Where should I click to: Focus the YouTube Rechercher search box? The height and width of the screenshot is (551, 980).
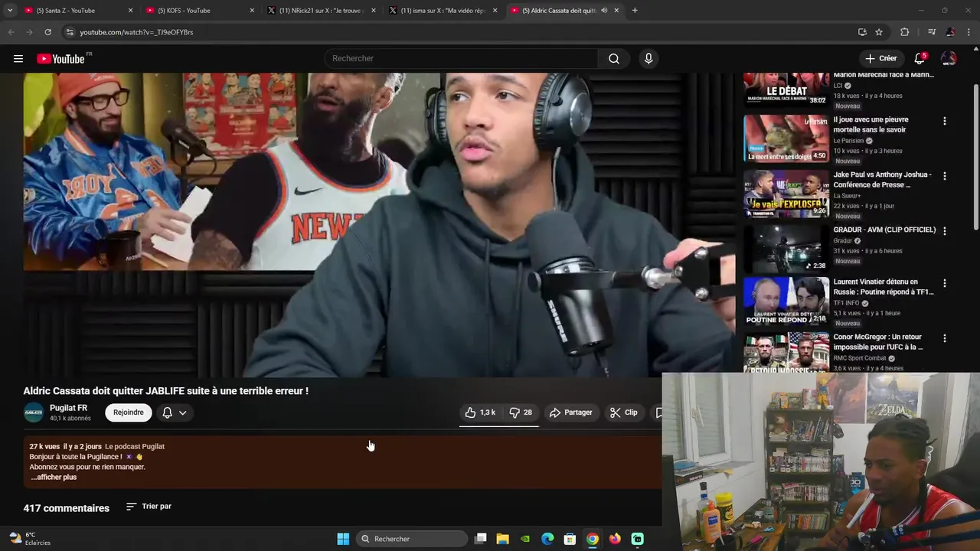tap(462, 59)
